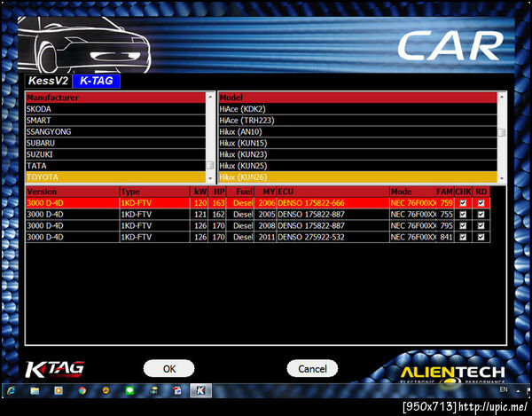The image size is (532, 416).
Task: Open Internet Explorer from the taskbar
Action: click(11, 391)
